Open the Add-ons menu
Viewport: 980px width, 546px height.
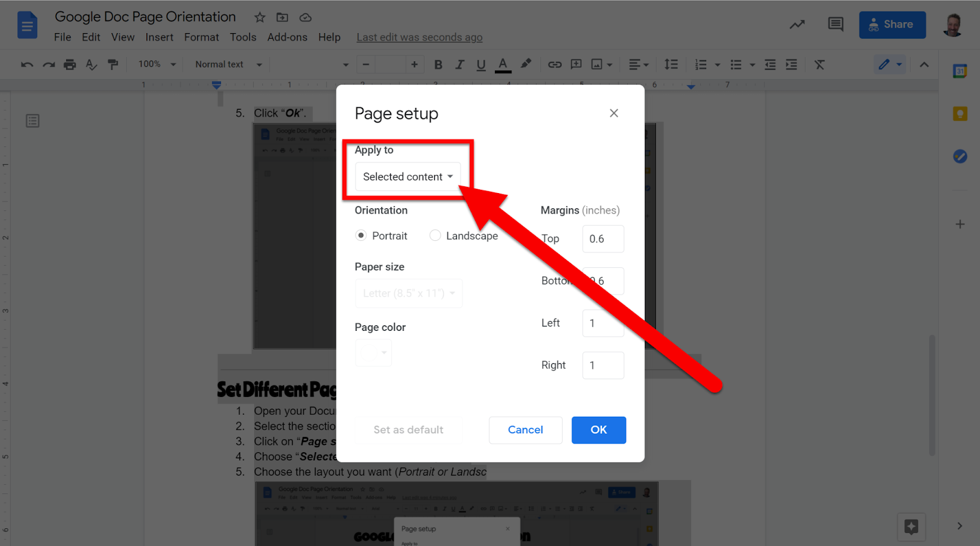tap(287, 37)
